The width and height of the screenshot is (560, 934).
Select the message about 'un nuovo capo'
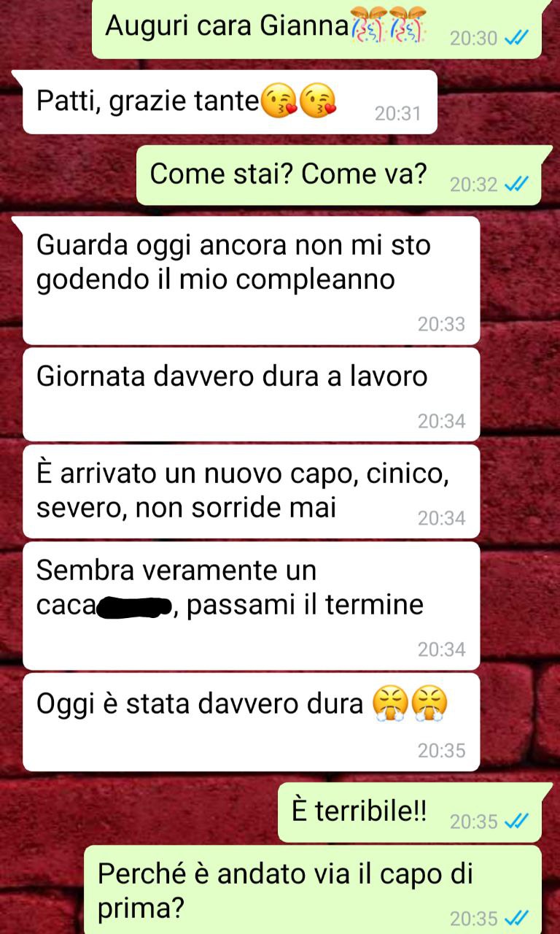coord(252,491)
